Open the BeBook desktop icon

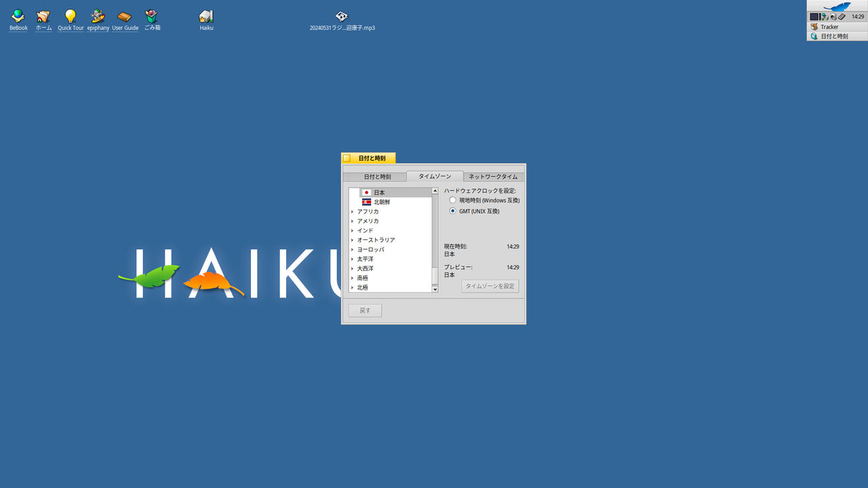click(18, 16)
